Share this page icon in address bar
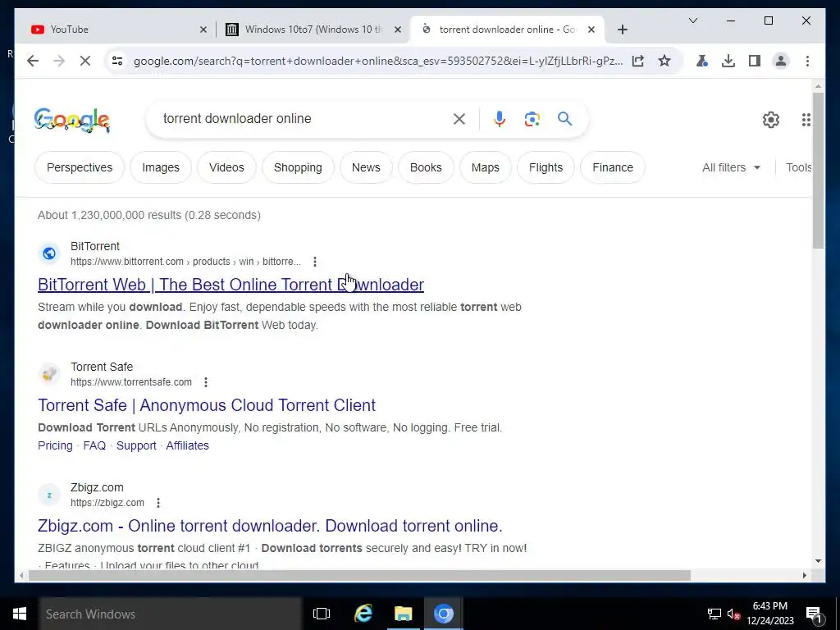Screen dimensions: 840x630 pos(637,61)
